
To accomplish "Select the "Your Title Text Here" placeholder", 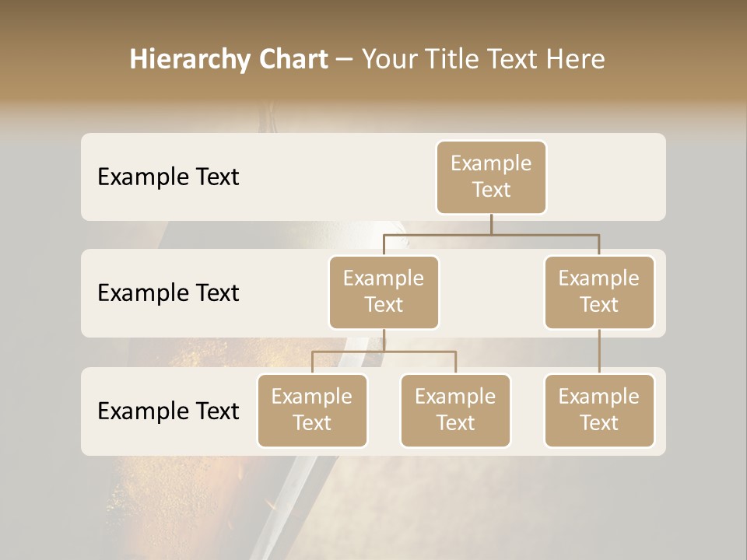I will pos(482,59).
